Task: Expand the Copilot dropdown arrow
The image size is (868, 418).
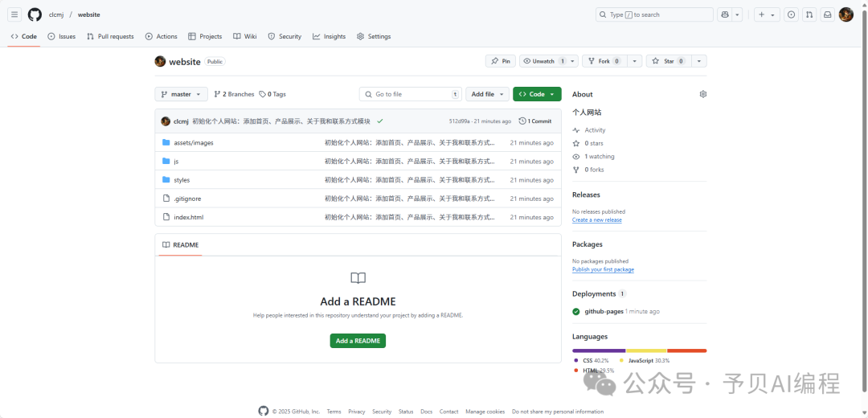Action: pyautogui.click(x=737, y=15)
